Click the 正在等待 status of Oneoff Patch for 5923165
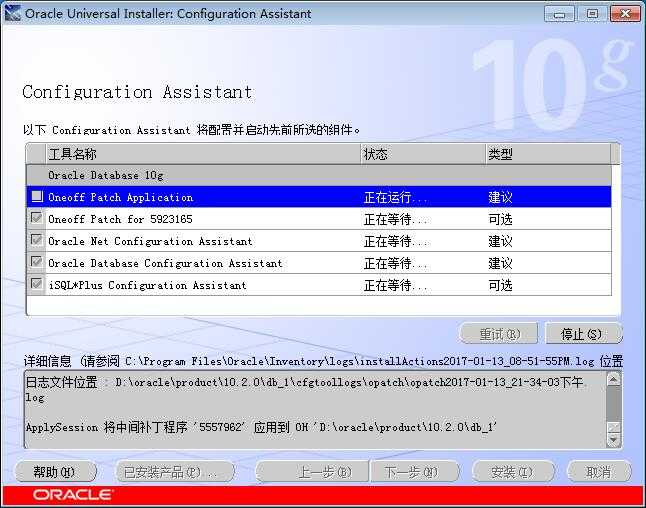The width and height of the screenshot is (646, 508). coord(395,220)
